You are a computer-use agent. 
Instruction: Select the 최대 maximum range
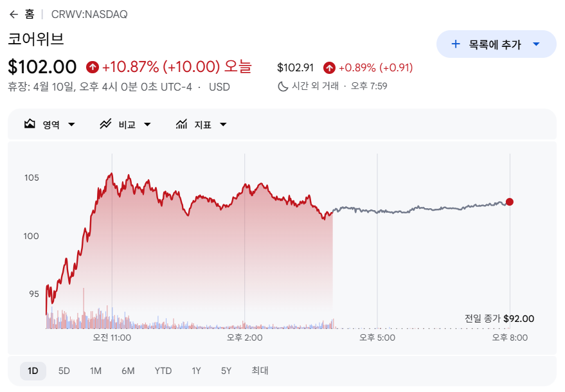point(260,371)
